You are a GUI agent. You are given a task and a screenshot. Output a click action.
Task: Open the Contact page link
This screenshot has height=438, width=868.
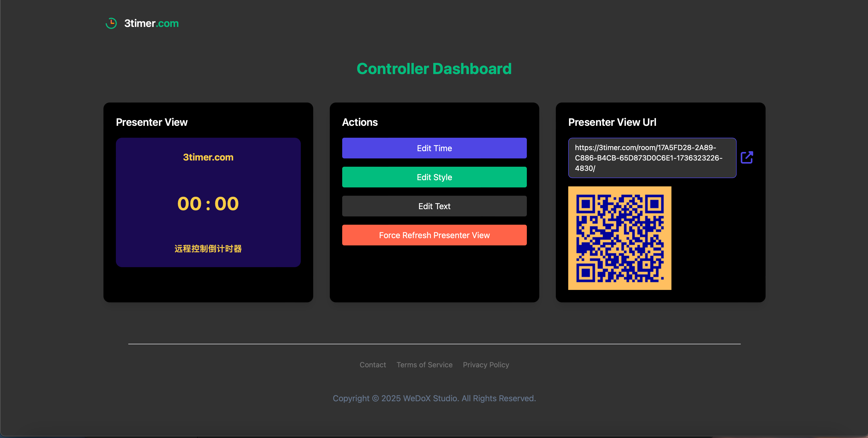coord(373,364)
